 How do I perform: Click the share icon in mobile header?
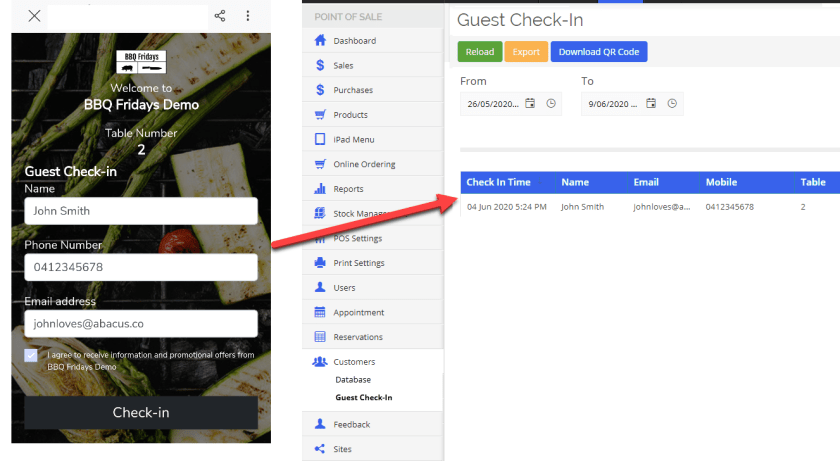coord(219,16)
